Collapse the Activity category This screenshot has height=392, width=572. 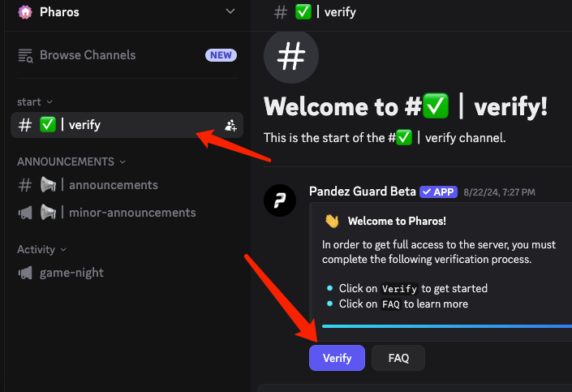[41, 249]
